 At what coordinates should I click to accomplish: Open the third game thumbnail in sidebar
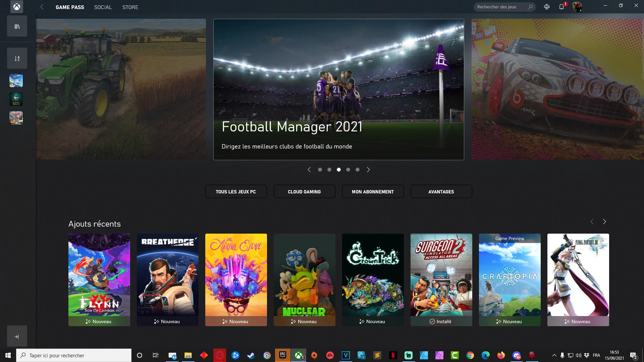[16, 118]
